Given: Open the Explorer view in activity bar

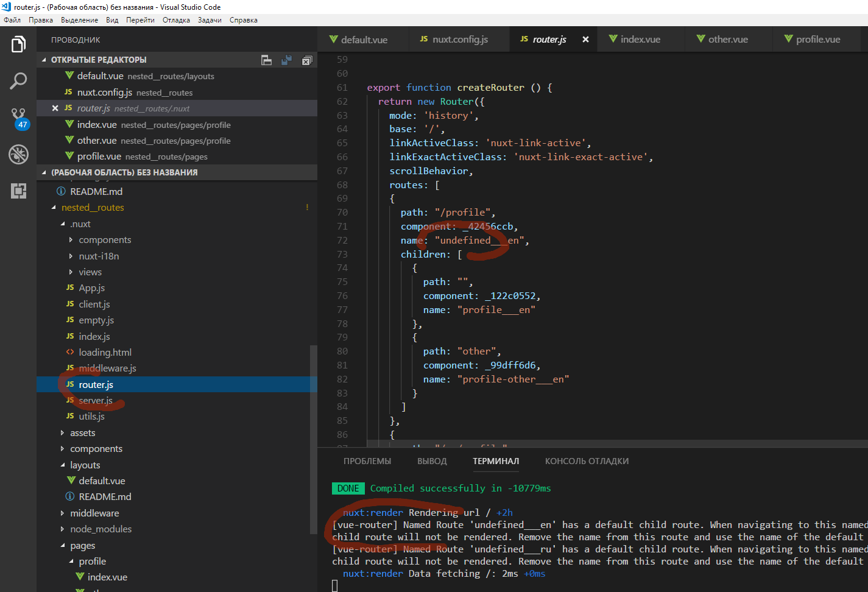Looking at the screenshot, I should (18, 44).
